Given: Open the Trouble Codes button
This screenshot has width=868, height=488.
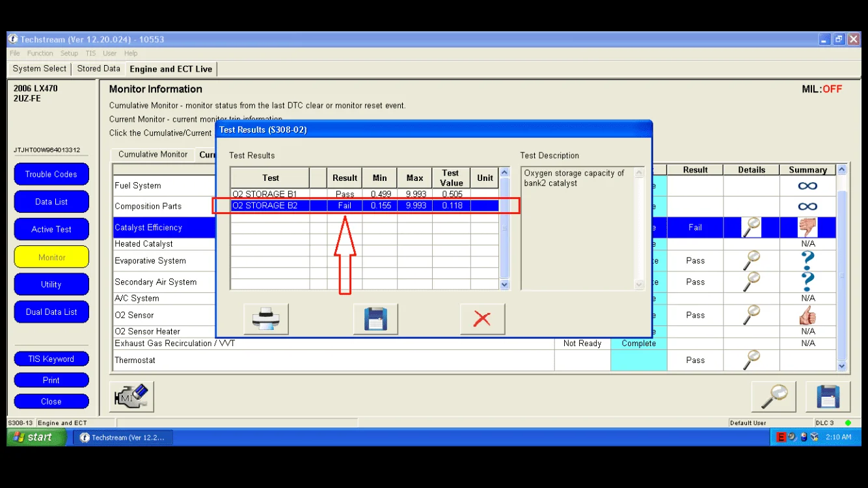Looking at the screenshot, I should click(x=51, y=174).
